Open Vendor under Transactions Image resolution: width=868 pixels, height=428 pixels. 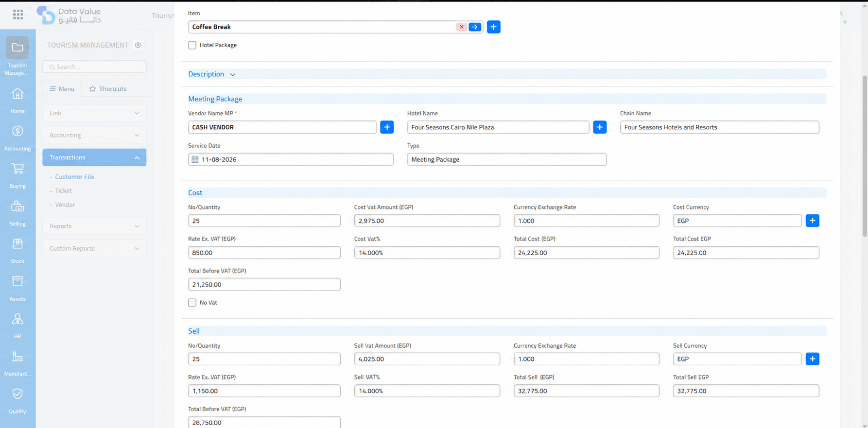click(65, 205)
